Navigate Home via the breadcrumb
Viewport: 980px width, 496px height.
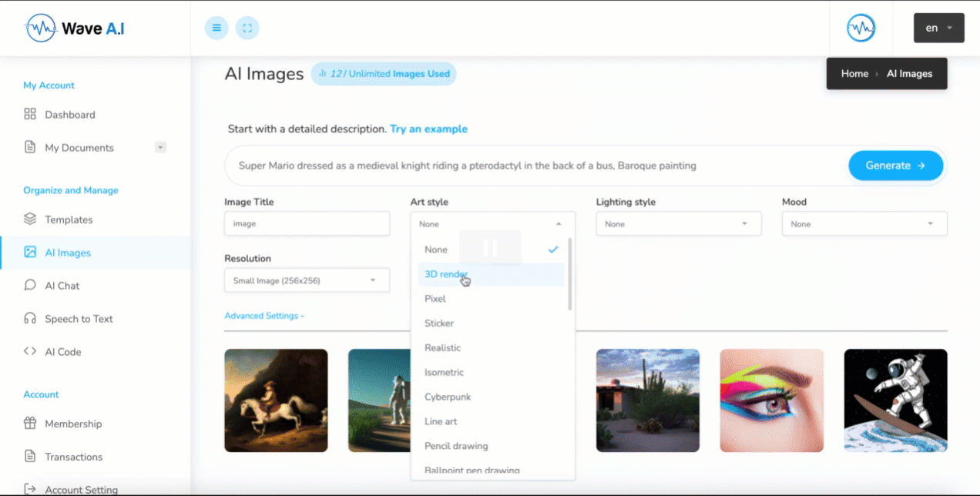[854, 73]
